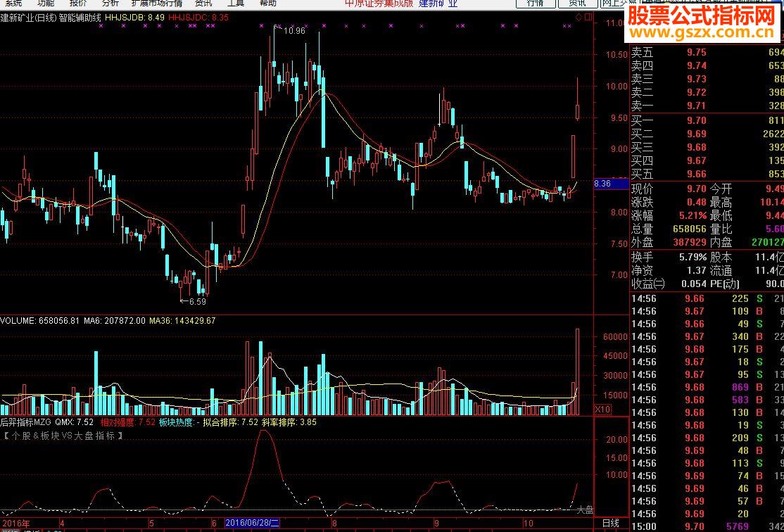Click the 后羿指标MZG indicator name
Screen dimensions: 784x532
(26, 422)
